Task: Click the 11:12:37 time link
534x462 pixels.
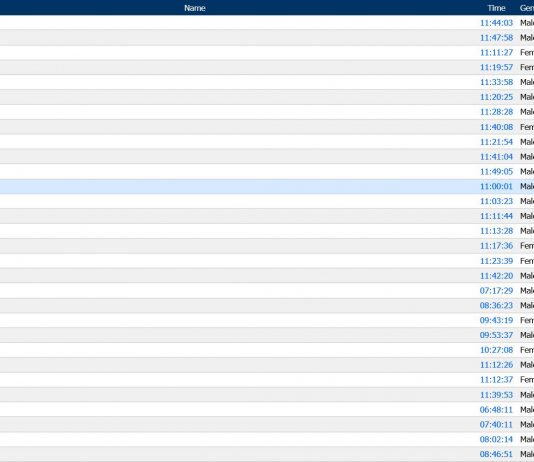Action: [496, 380]
